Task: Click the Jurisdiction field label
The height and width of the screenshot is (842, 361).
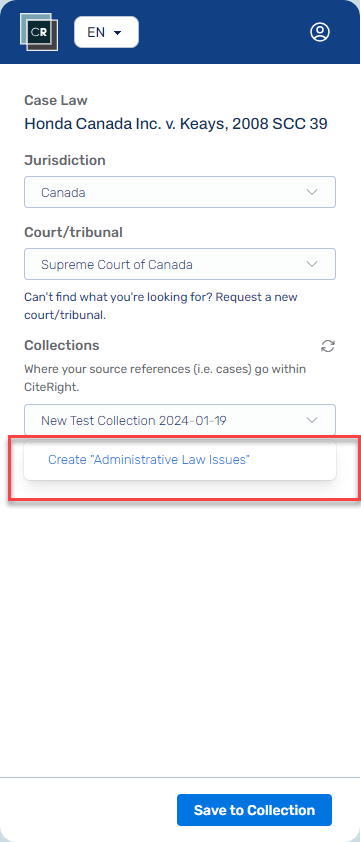Action: click(64, 160)
